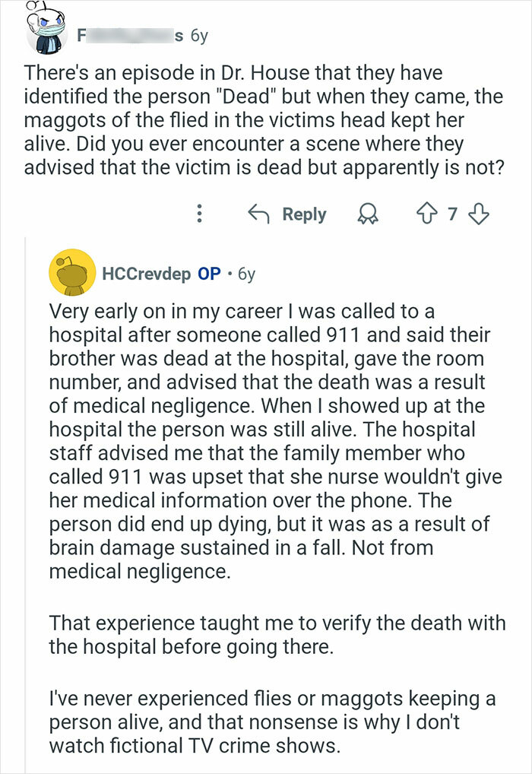Open the comment overflow menu
The image size is (532, 774).
pyautogui.click(x=198, y=214)
